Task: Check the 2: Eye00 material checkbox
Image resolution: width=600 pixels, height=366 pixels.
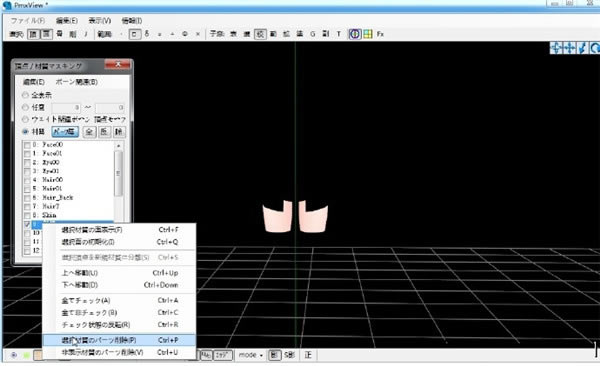Action: [27, 163]
